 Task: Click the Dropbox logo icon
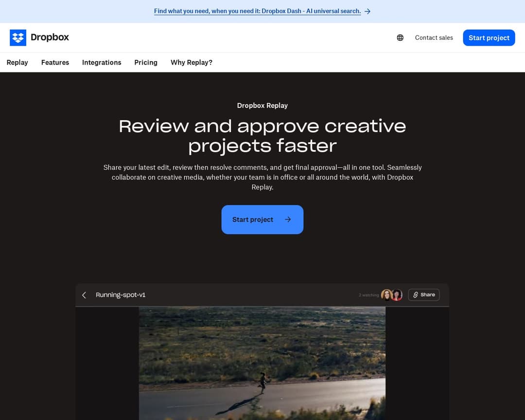pos(18,37)
